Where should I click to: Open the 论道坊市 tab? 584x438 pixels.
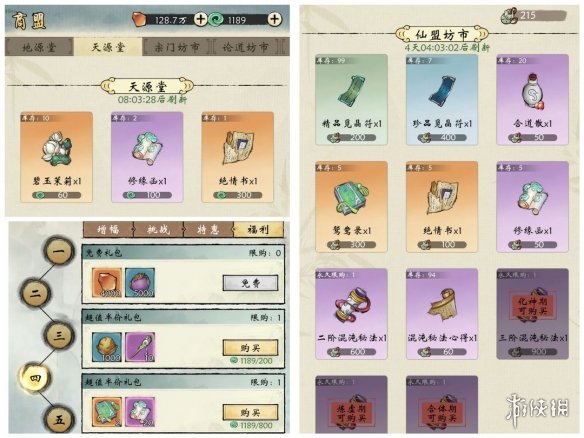(247, 47)
